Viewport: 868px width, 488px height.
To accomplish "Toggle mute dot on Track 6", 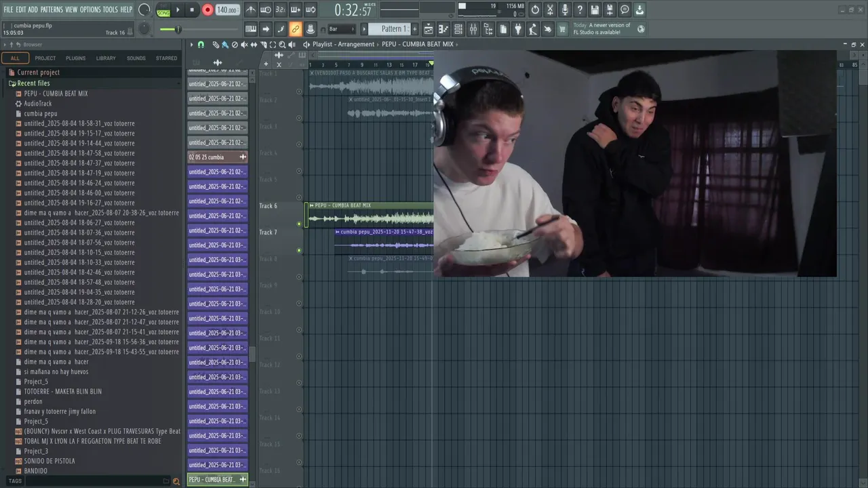I will click(299, 224).
